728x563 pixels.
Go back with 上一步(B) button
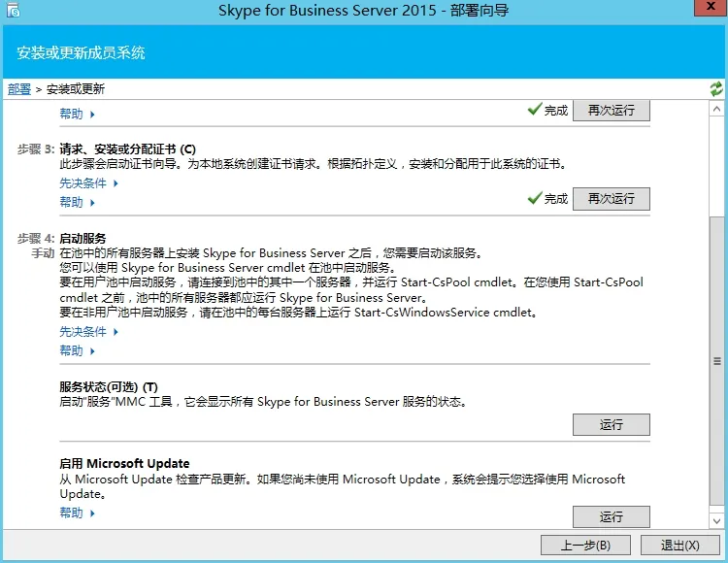585,546
